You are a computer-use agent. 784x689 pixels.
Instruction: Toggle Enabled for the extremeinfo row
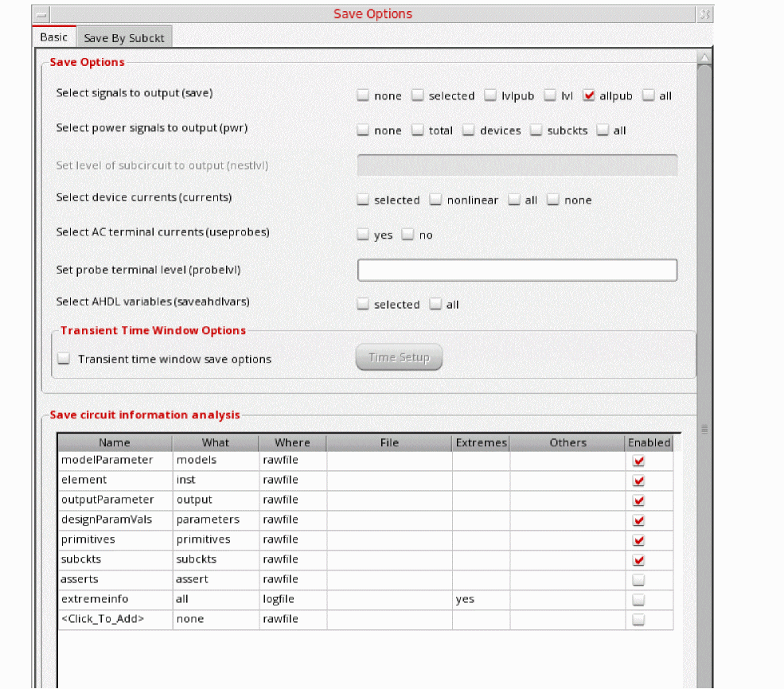(638, 599)
